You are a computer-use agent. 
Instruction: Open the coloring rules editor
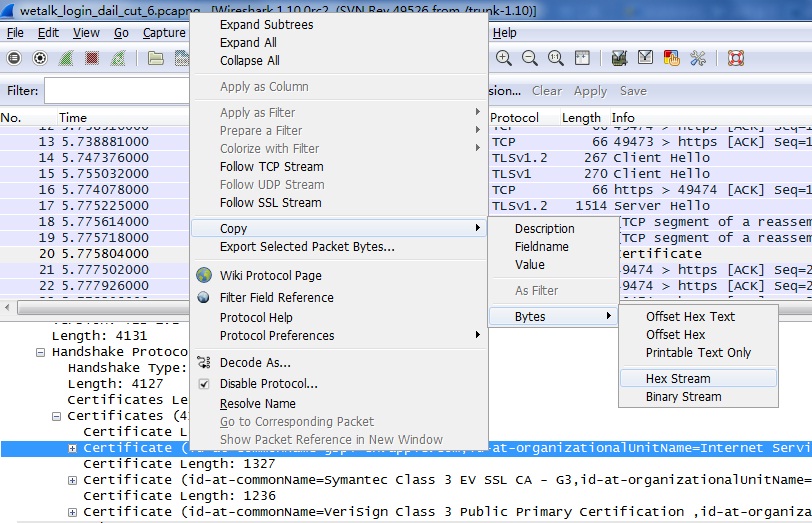[671, 58]
